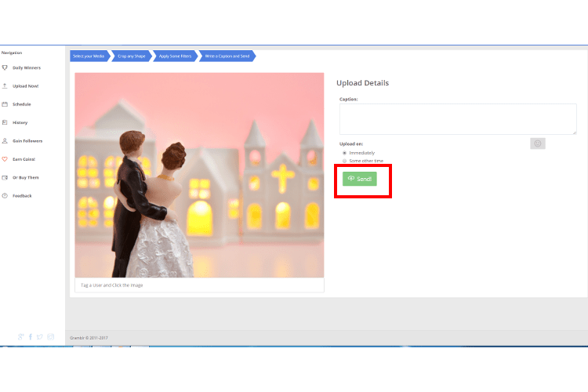Click the Daily Winners trophy icon

tap(5, 67)
